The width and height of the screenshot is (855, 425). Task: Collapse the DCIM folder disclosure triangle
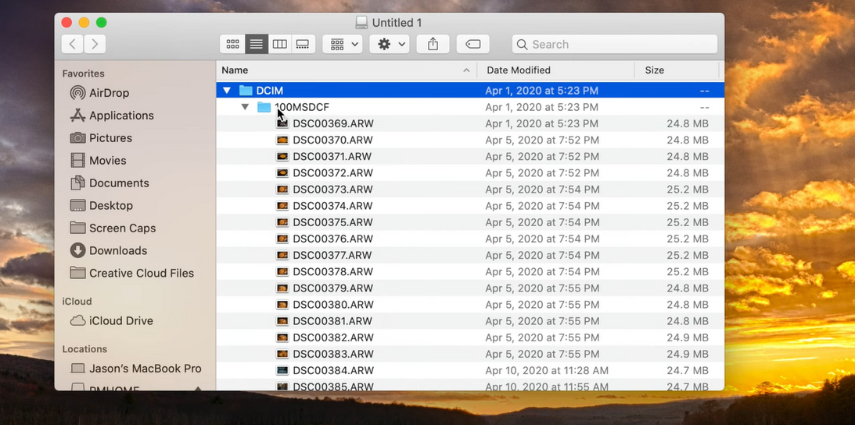[x=227, y=91]
